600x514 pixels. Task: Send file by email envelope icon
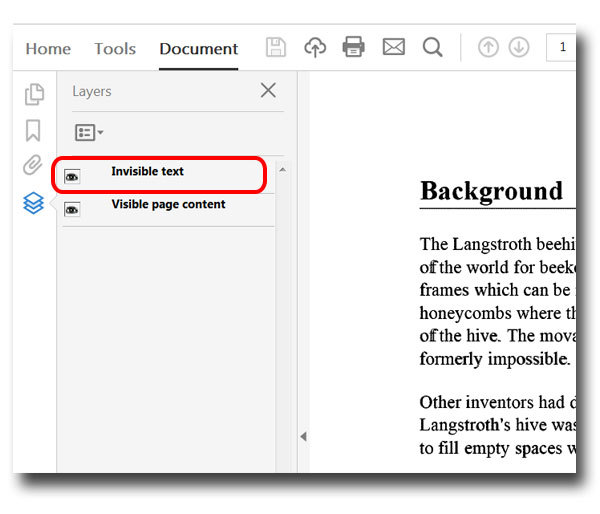[x=394, y=47]
